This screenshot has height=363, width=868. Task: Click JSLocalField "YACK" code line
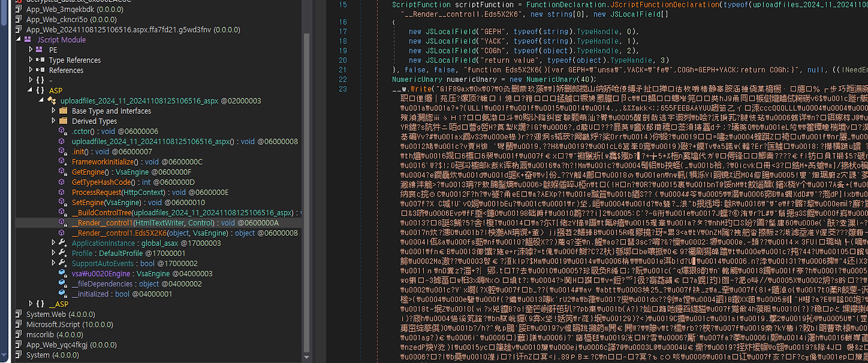point(524,41)
